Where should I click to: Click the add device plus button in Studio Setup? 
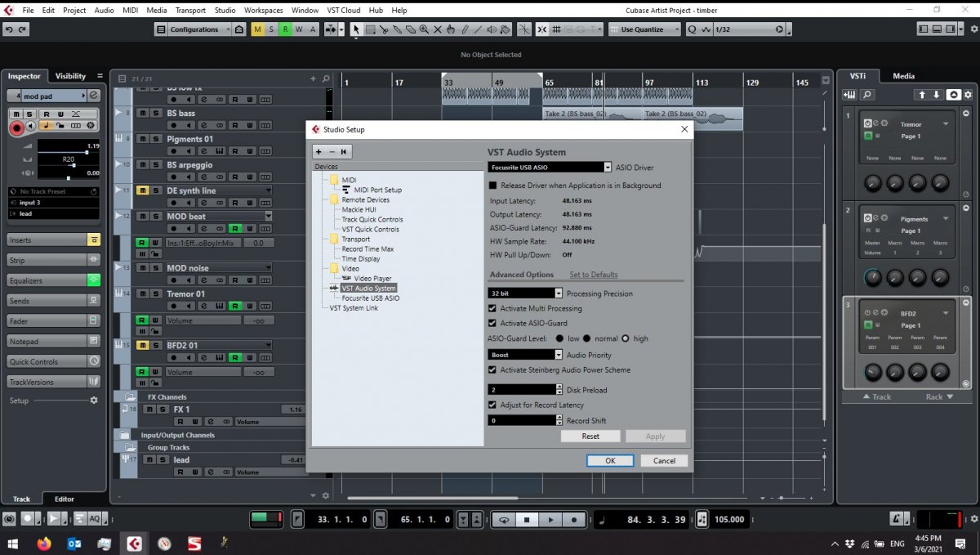tap(319, 152)
